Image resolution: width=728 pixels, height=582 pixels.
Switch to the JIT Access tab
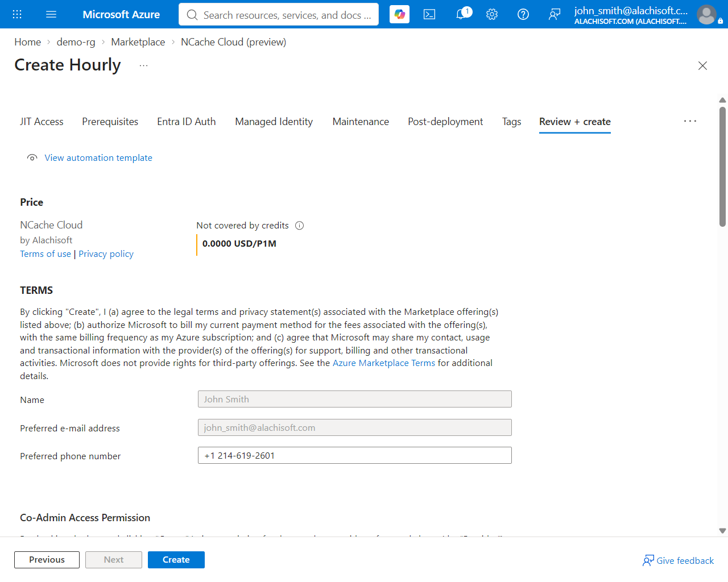(x=42, y=122)
